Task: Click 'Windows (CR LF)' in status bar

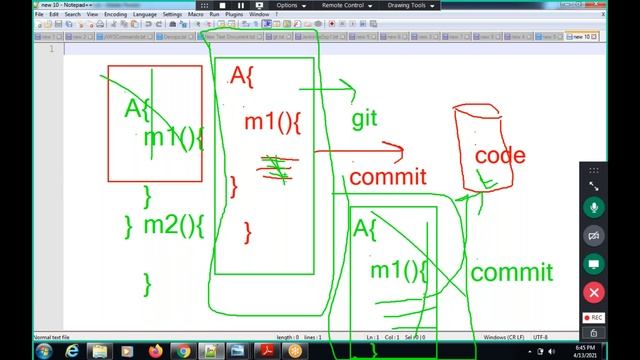Action: pyautogui.click(x=504, y=337)
